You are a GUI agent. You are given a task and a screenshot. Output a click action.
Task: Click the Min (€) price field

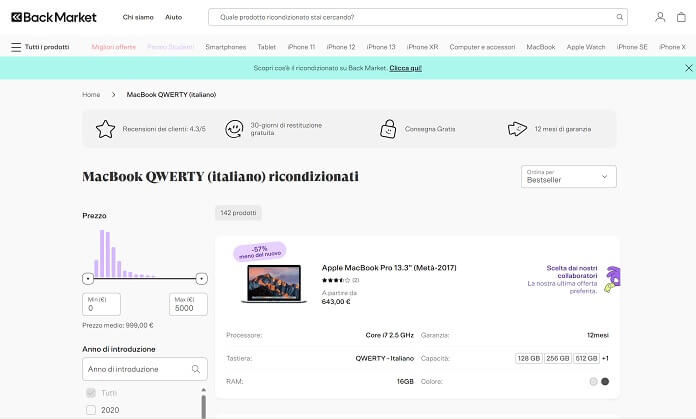[101, 304]
